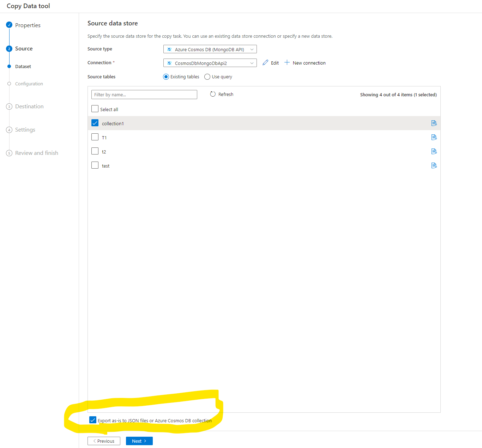Screen dimensions: 482x448
Task: Open preview icon for t2 row
Action: (x=434, y=151)
